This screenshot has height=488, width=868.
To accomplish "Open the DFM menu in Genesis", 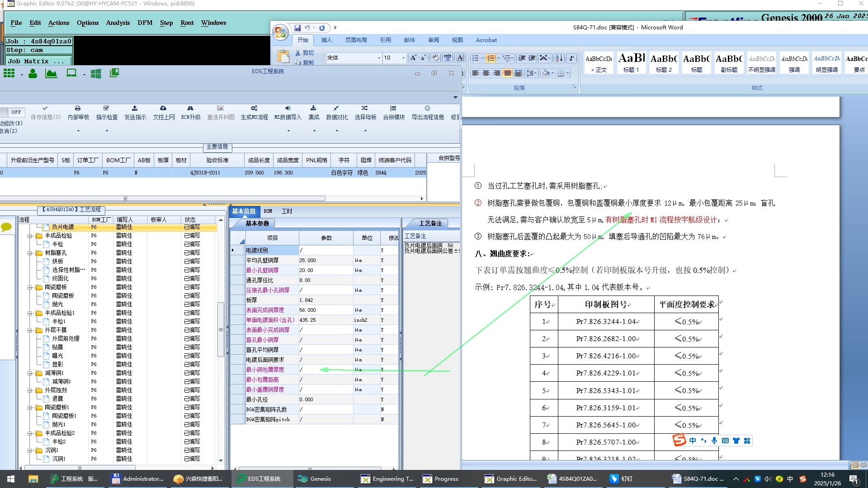I will pyautogui.click(x=145, y=23).
